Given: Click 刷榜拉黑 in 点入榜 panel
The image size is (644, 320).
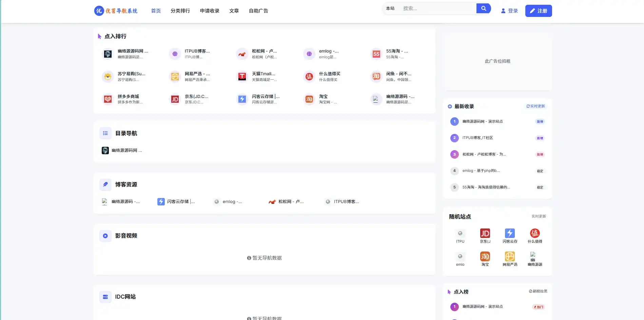Looking at the screenshot, I should [x=538, y=291].
